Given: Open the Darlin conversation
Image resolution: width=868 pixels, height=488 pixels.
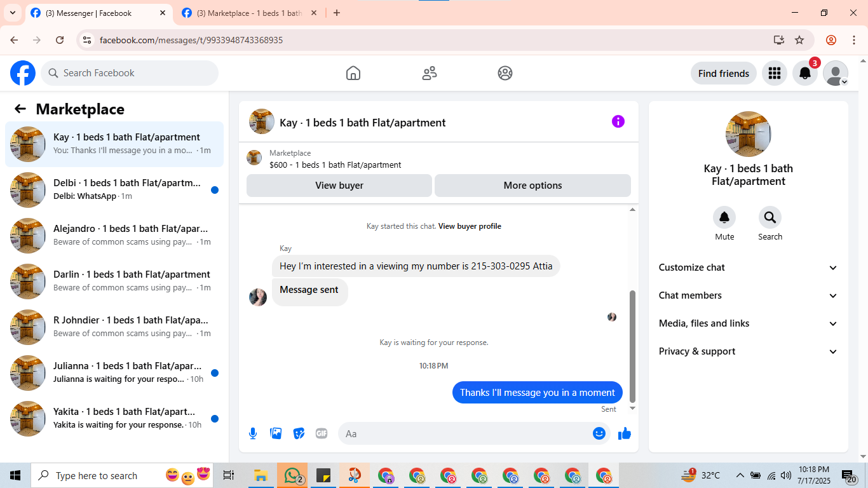Looking at the screenshot, I should [114, 281].
